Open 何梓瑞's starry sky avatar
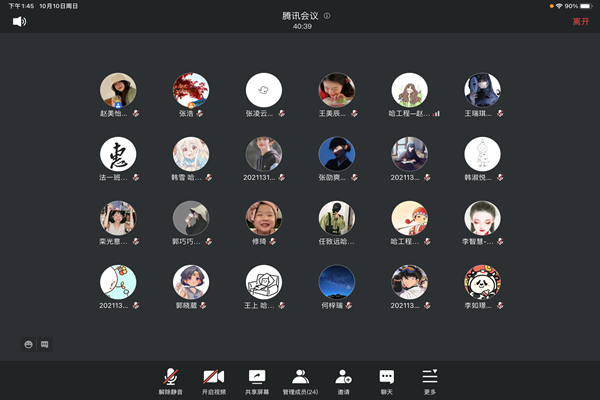The height and width of the screenshot is (400, 600). point(336,282)
